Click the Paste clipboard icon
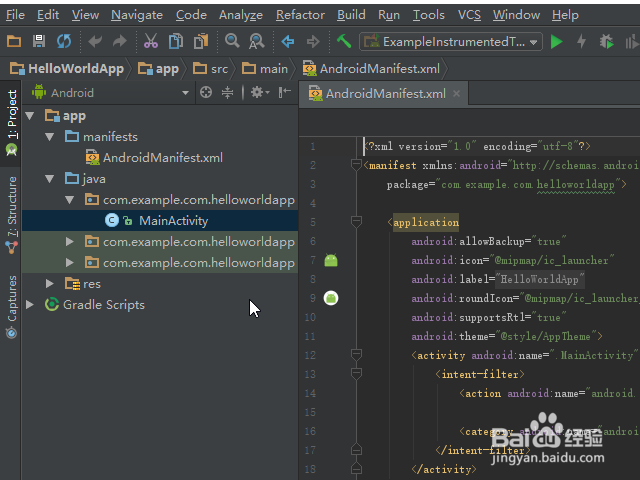Screen dimensions: 640x480 pos(201,41)
